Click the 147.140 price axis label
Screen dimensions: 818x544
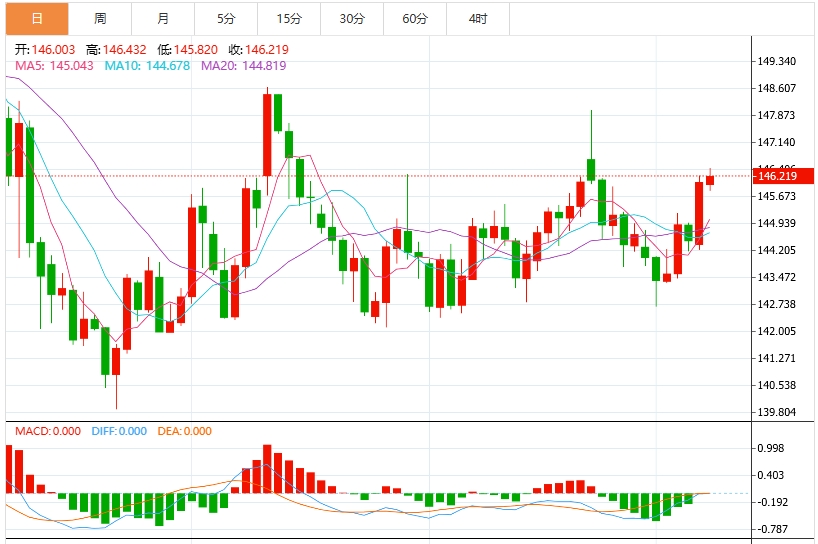pos(777,142)
